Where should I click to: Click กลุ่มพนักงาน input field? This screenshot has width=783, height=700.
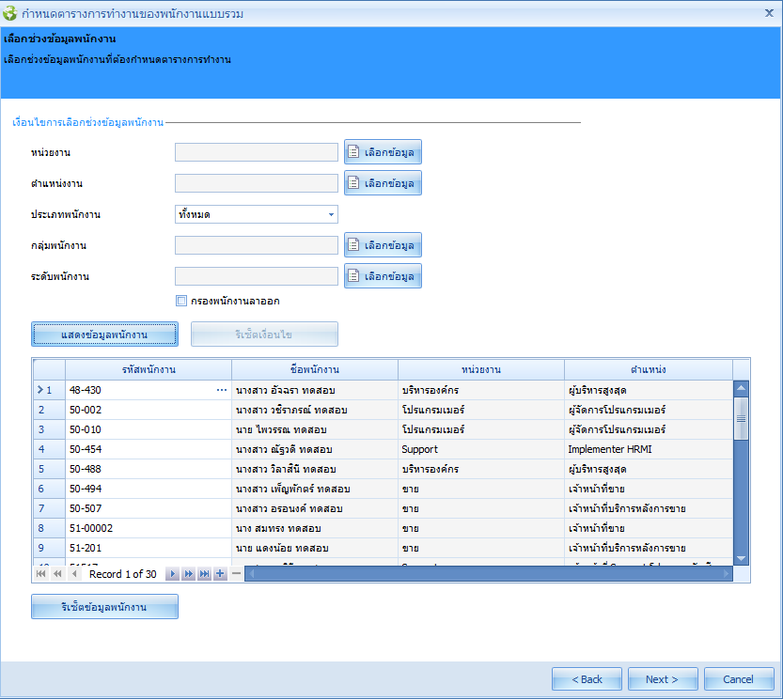pyautogui.click(x=257, y=245)
